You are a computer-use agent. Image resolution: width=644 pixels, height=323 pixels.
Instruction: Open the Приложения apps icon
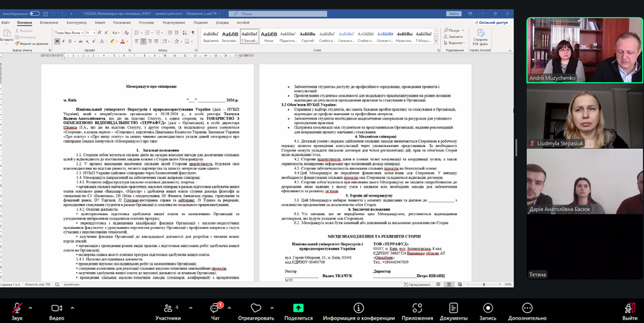(x=417, y=308)
